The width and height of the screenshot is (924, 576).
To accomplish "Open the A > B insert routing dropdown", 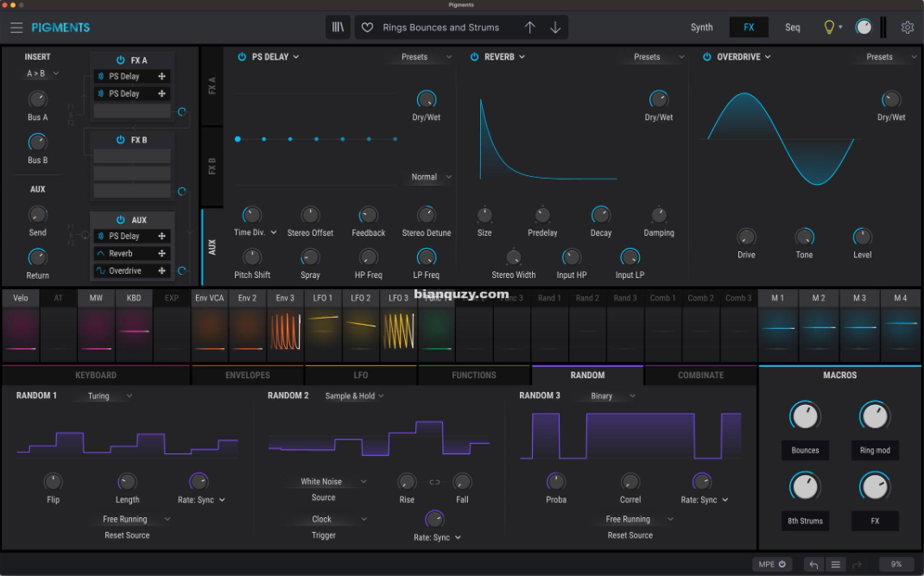I will pos(42,73).
